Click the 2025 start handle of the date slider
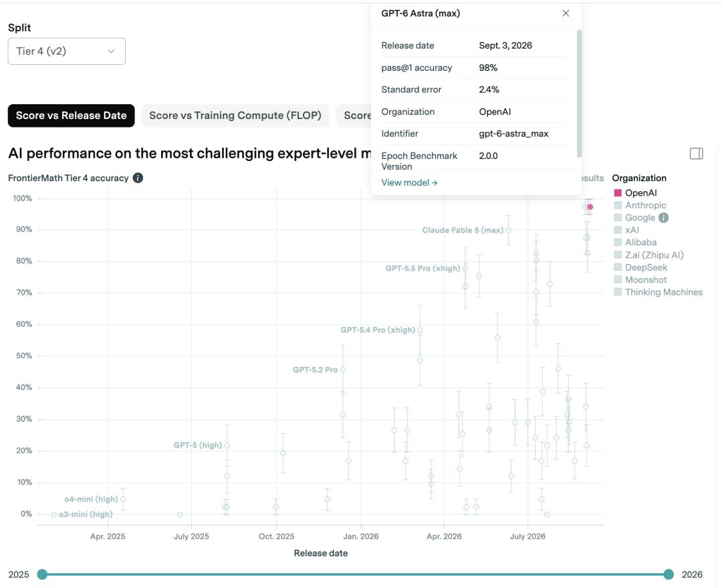The image size is (722, 588). click(42, 574)
